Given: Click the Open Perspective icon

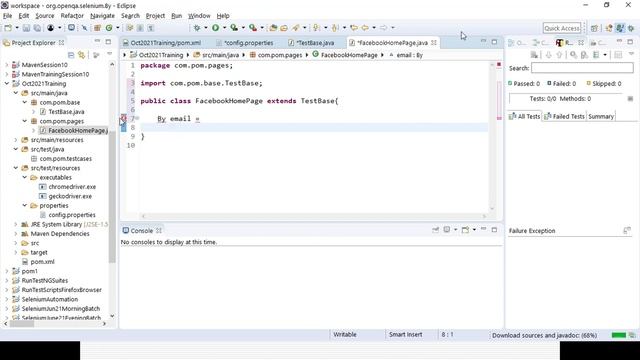Looking at the screenshot, I should coord(594,28).
